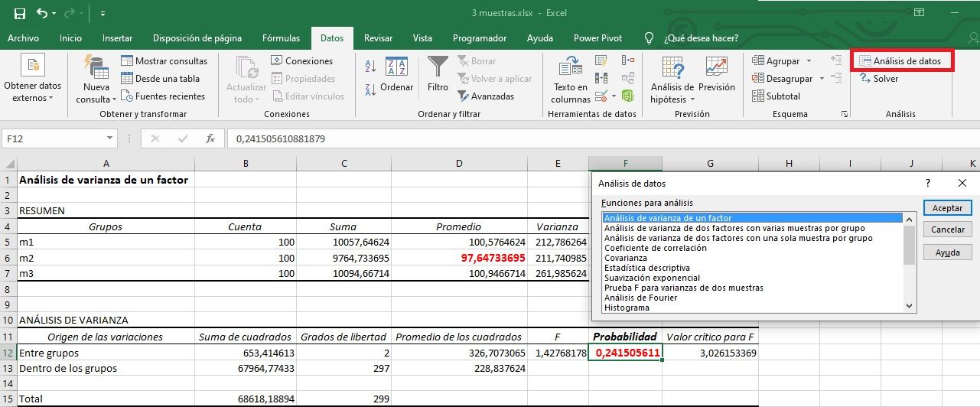Image resolution: width=980 pixels, height=407 pixels.
Task: Select cell with red value 97,64733695
Action: (459, 258)
